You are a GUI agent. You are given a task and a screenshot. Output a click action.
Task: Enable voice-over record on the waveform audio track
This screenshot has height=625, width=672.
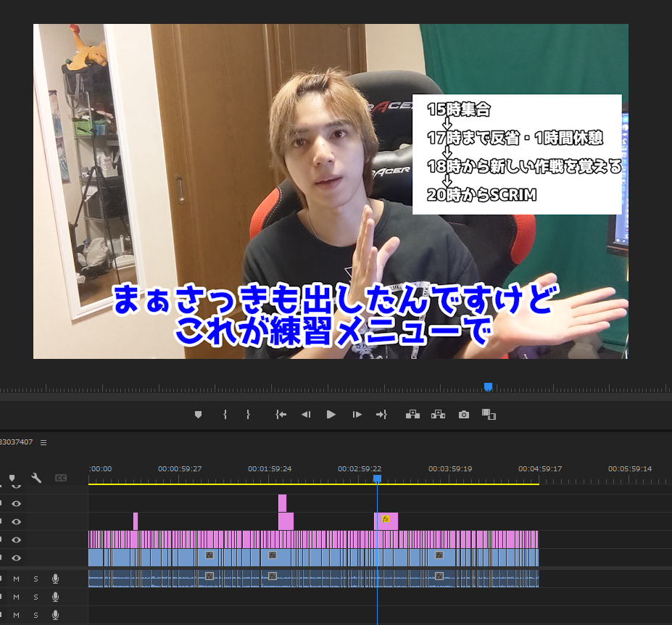[x=55, y=579]
